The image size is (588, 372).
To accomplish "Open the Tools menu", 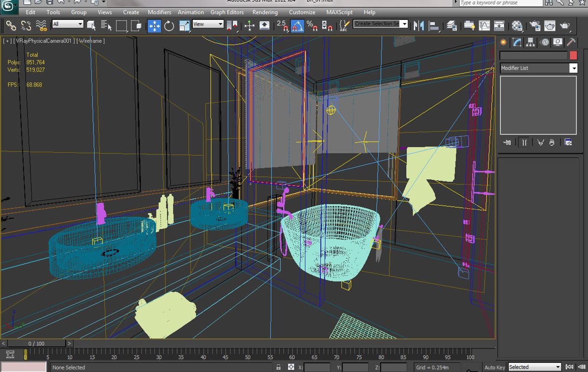I will point(53,12).
